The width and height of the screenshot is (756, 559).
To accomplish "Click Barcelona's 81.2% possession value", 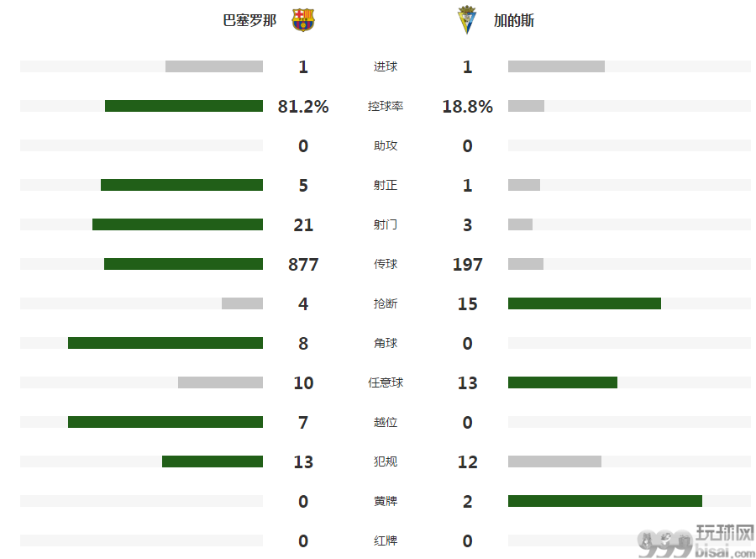I will pos(303,106).
